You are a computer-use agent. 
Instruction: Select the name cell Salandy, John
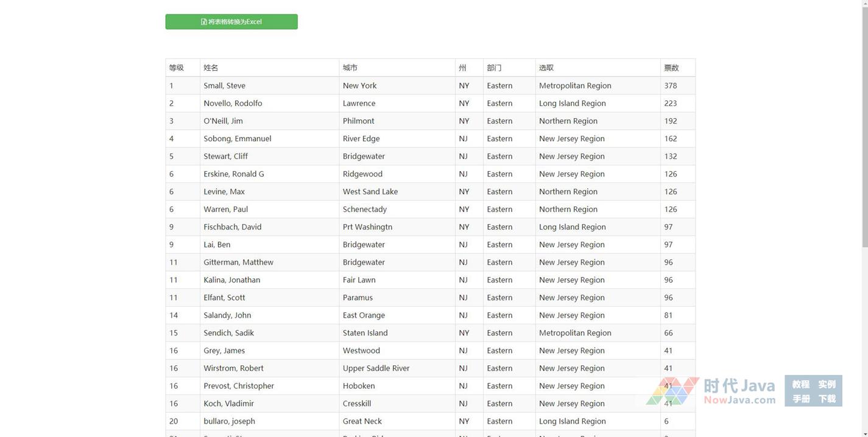[269, 315]
